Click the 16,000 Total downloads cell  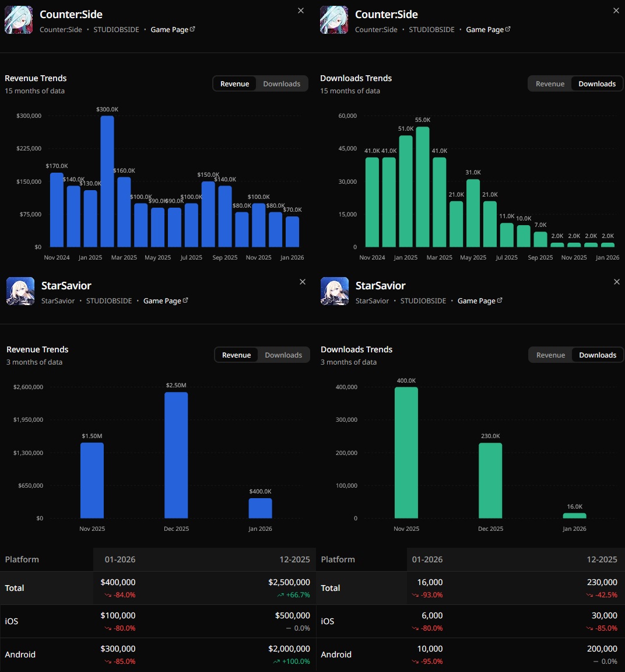click(430, 582)
